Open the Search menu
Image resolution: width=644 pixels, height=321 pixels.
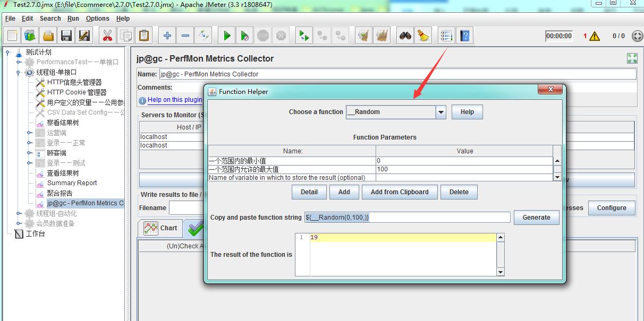[50, 19]
